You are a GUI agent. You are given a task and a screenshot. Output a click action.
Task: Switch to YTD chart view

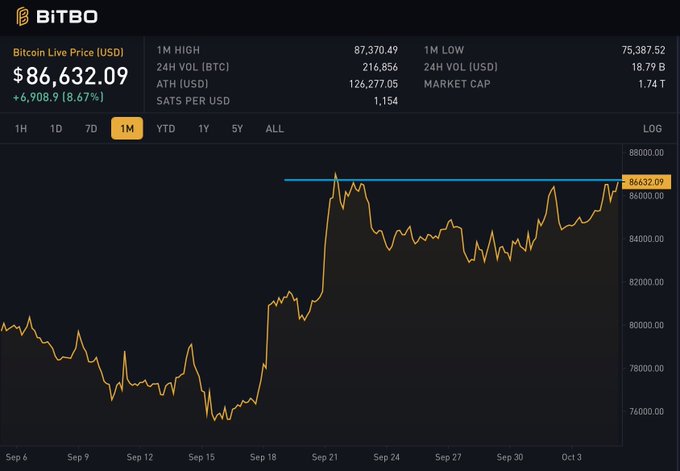click(166, 129)
